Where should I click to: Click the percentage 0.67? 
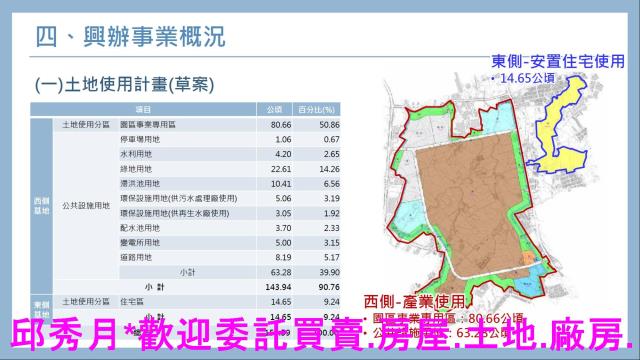[x=331, y=140]
